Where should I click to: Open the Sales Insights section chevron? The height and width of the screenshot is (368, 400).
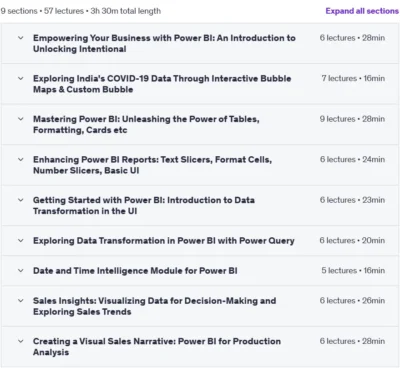(x=21, y=301)
